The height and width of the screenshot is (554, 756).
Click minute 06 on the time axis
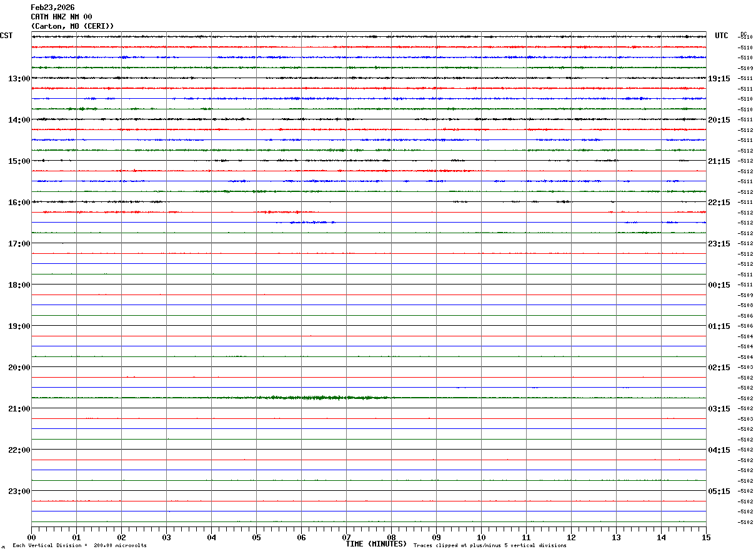pyautogui.click(x=301, y=537)
